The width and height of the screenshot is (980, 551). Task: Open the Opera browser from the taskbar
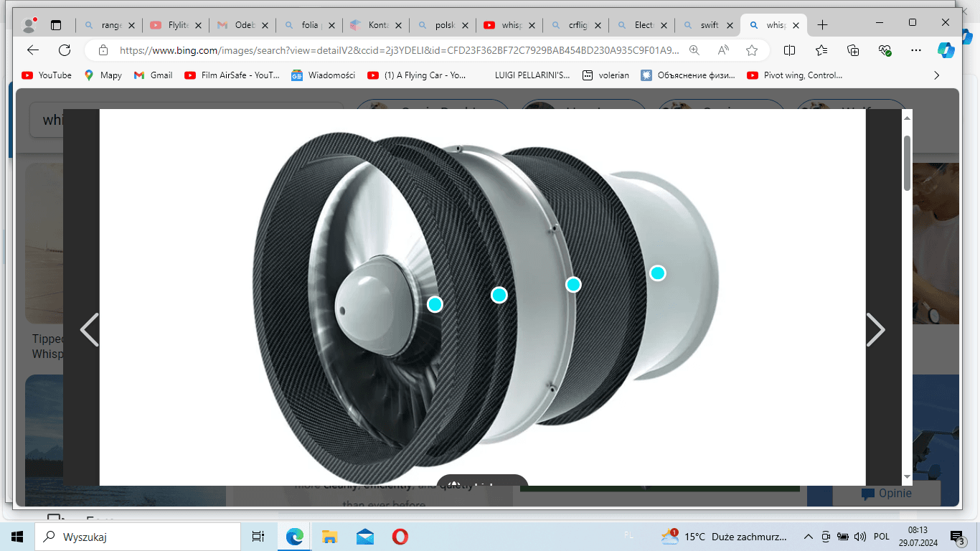pyautogui.click(x=400, y=537)
